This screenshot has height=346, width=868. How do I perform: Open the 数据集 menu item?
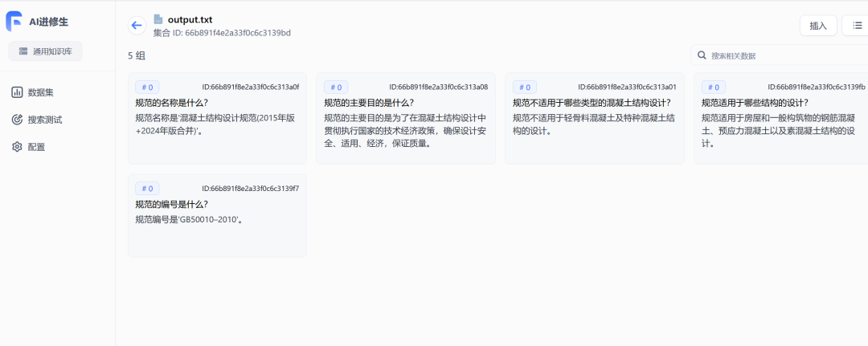point(40,92)
